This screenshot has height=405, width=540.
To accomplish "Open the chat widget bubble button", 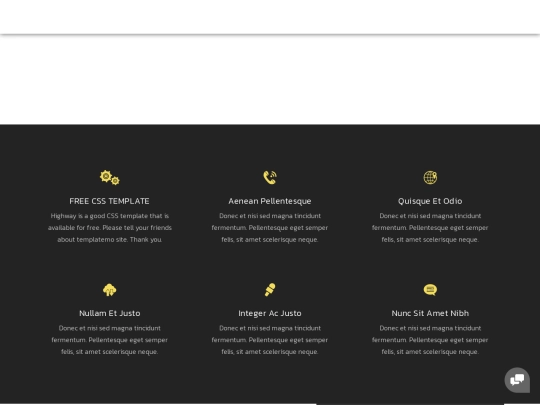I will pos(517,380).
